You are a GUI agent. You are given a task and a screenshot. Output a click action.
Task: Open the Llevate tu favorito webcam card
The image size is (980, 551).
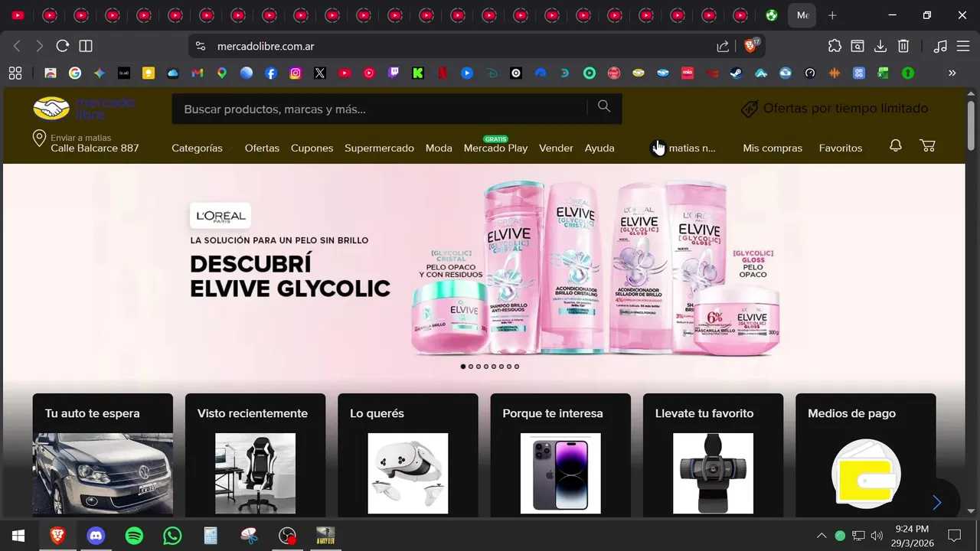713,455
